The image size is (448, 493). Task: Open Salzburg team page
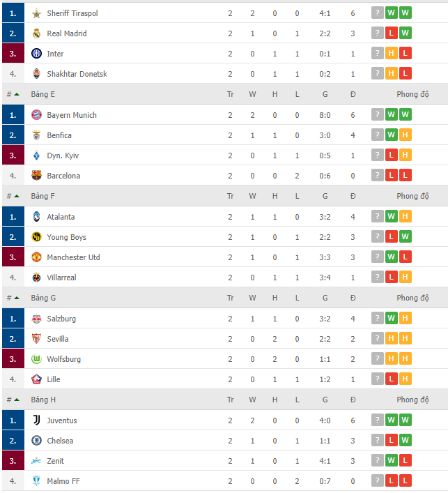pos(61,319)
